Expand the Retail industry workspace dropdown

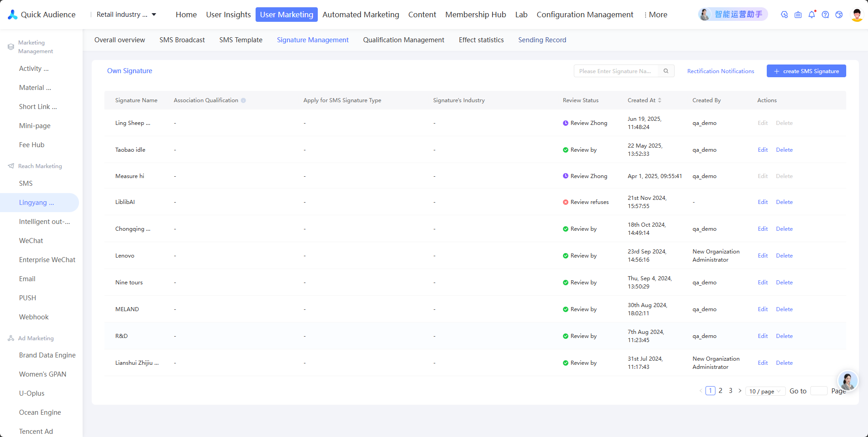tap(127, 15)
